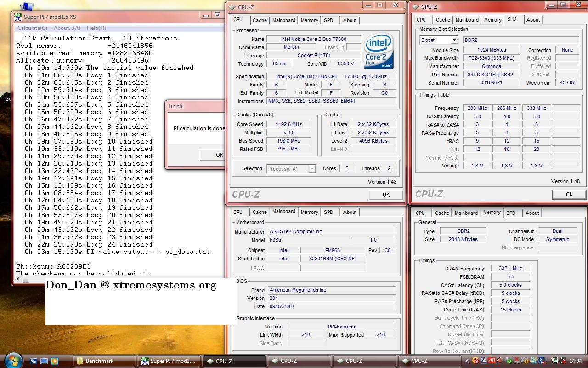This screenshot has height=368, width=588.
Task: Click the wireless tray icon with red x
Action: point(542,361)
